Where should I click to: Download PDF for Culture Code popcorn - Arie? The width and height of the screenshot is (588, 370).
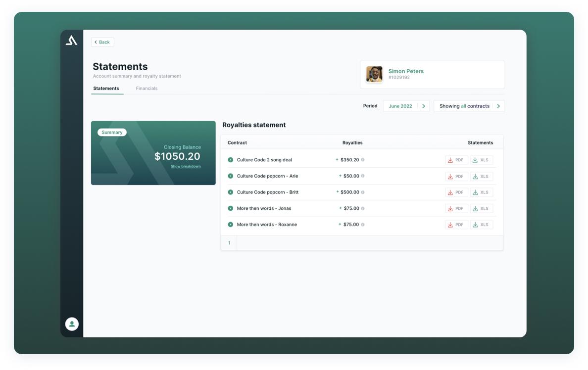tap(456, 177)
